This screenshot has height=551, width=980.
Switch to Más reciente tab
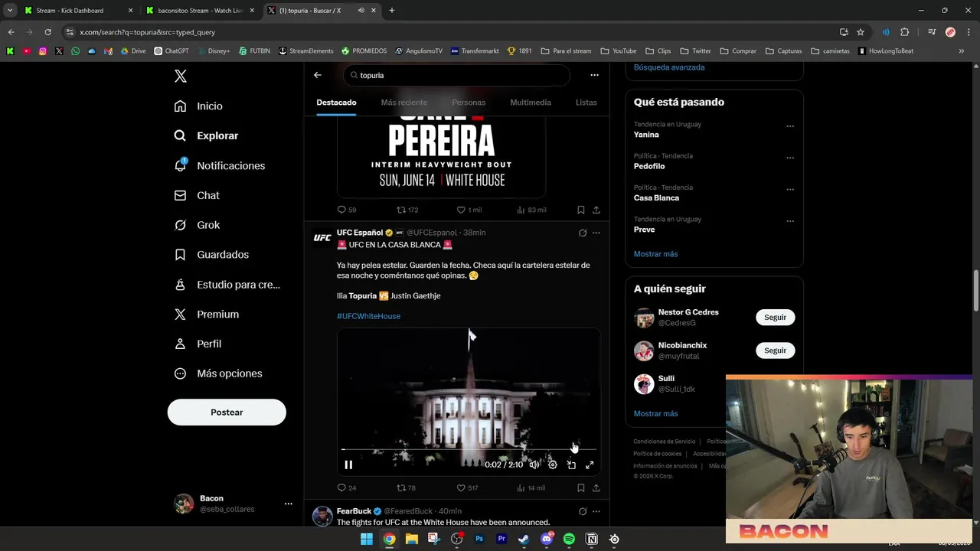click(x=404, y=103)
